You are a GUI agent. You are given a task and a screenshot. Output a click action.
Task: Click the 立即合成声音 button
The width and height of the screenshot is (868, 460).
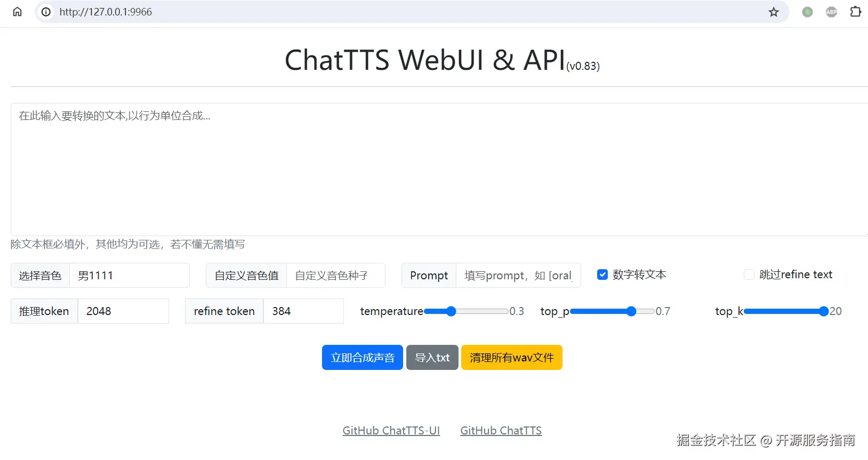(x=363, y=358)
